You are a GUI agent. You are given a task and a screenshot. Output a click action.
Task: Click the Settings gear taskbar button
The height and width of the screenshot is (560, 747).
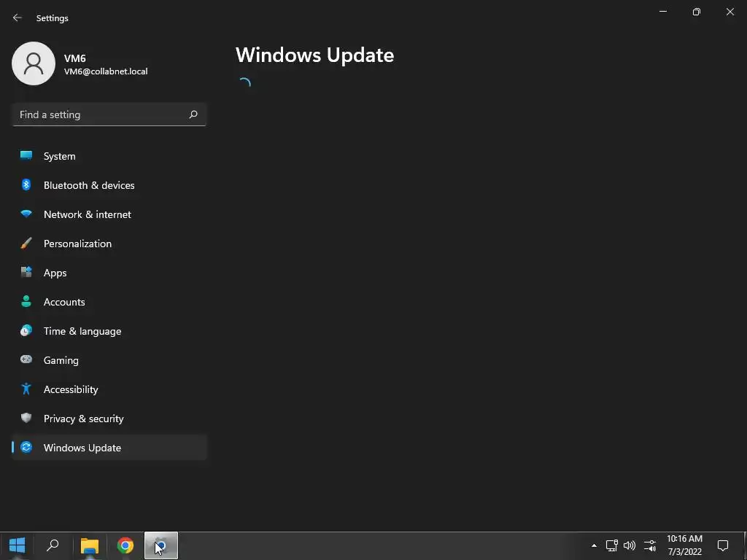click(x=161, y=545)
